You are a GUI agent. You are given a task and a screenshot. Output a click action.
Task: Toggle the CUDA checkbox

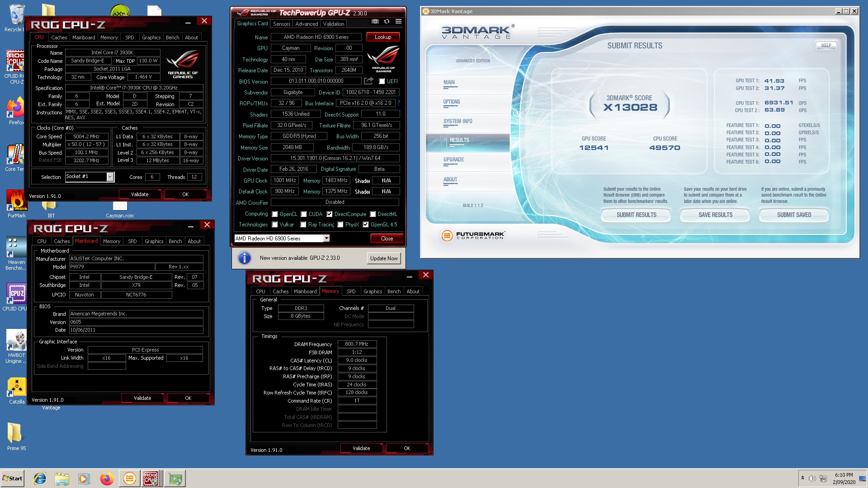[x=304, y=214]
